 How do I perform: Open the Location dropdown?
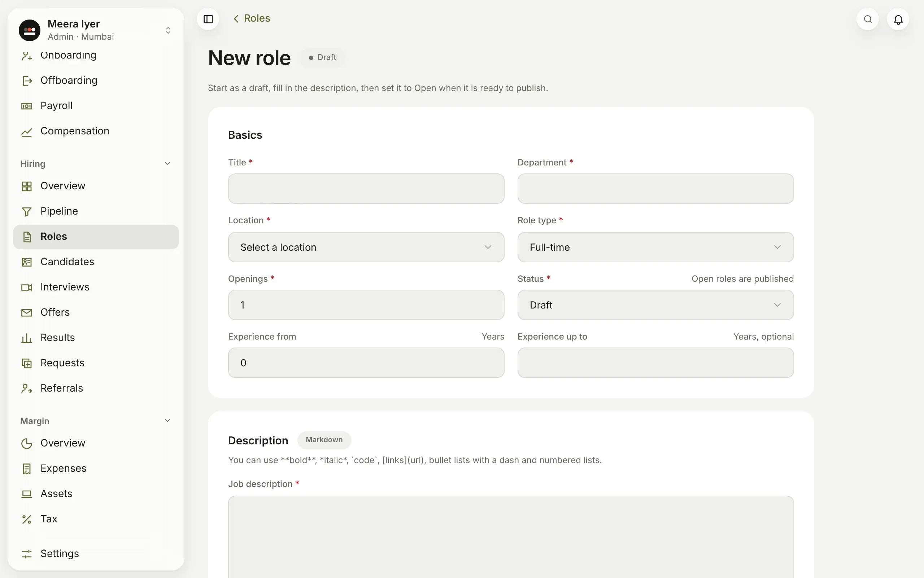(x=366, y=247)
